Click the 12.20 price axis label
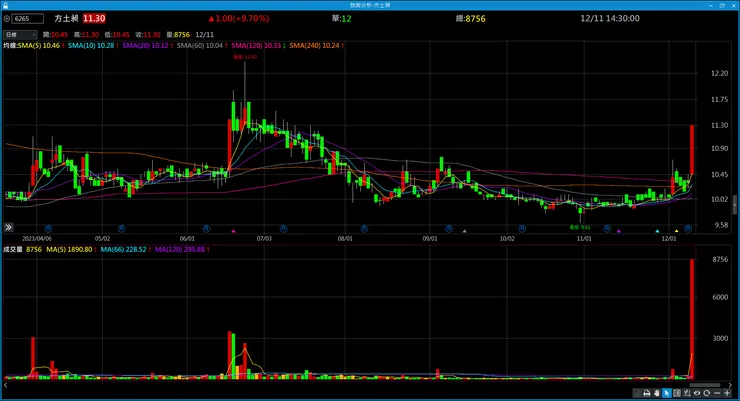 click(719, 73)
